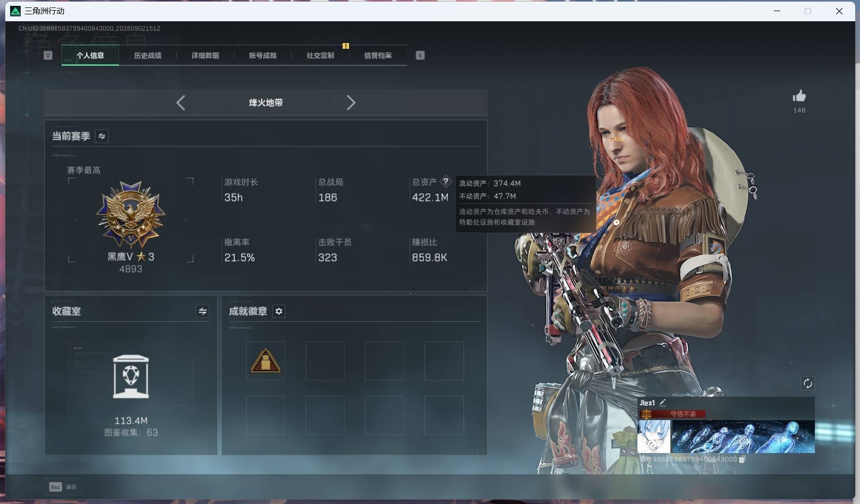
Task: Click the 总战局 186 stat
Action: [330, 190]
